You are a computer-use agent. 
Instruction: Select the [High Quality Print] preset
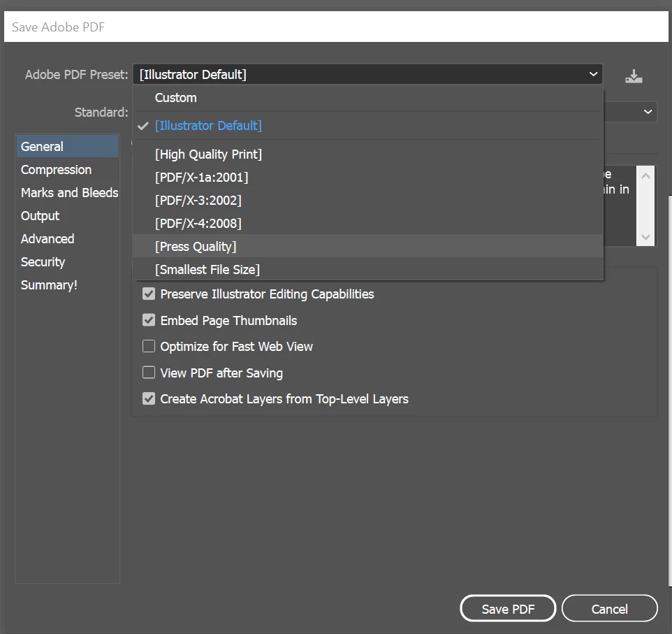tap(367, 154)
